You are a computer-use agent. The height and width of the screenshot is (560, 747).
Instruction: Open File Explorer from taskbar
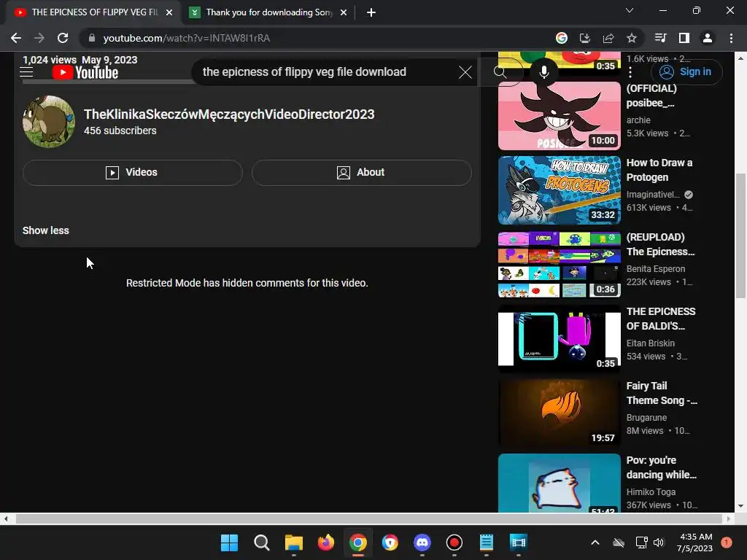(x=293, y=542)
